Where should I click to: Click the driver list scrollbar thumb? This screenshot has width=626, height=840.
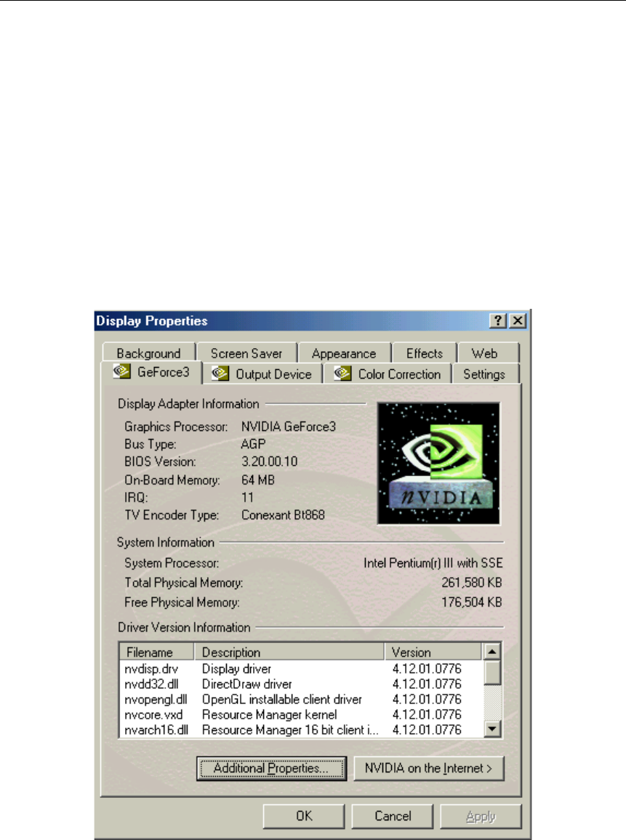pyautogui.click(x=492, y=672)
